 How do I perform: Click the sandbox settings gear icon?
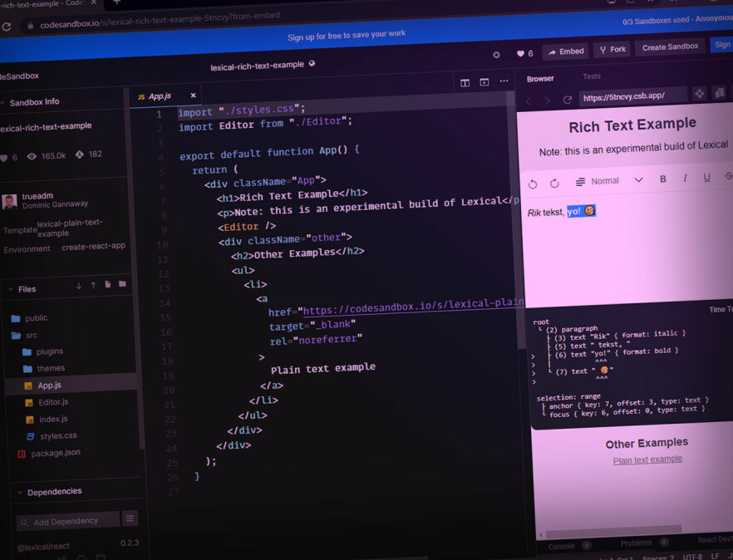click(496, 55)
